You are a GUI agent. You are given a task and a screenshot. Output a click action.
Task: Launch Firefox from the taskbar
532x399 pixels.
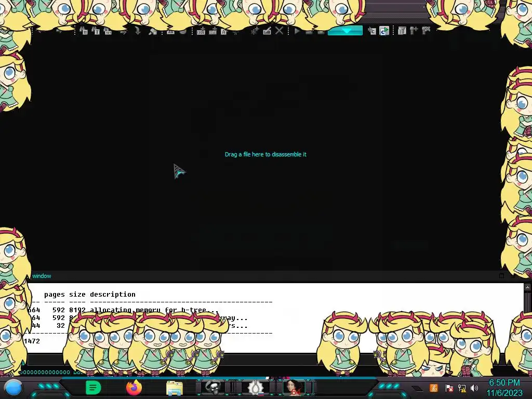click(134, 388)
